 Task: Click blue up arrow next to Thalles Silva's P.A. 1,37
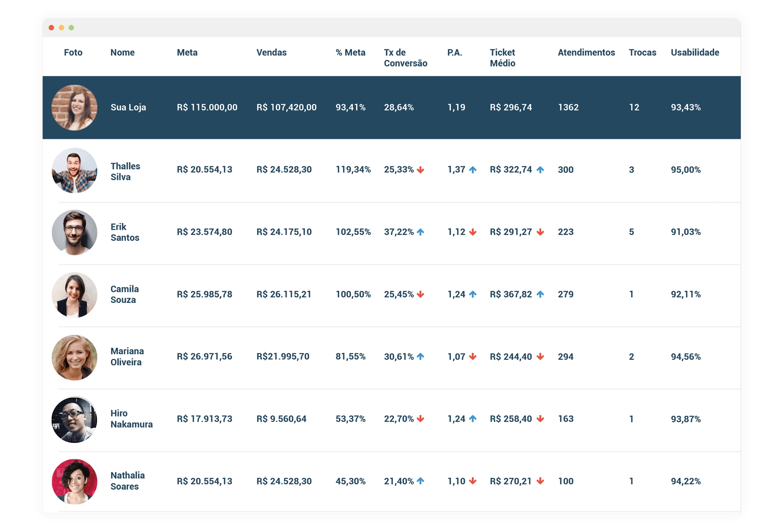point(473,170)
